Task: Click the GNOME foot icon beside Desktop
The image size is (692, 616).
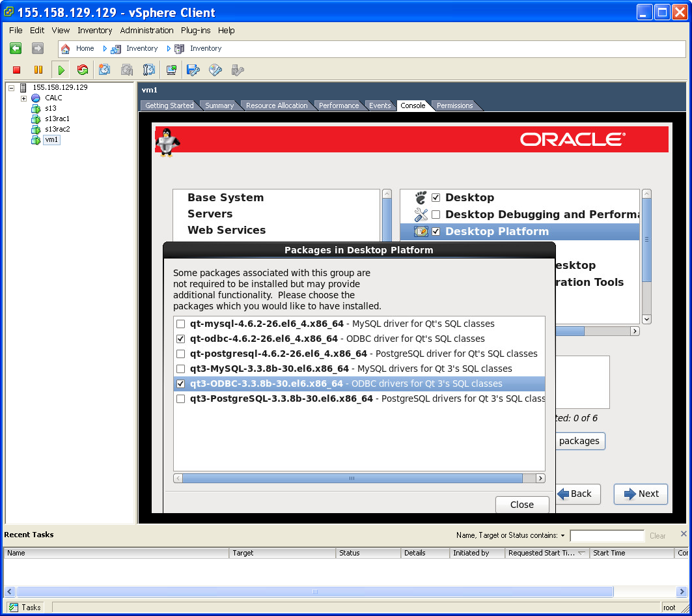Action: tap(421, 197)
